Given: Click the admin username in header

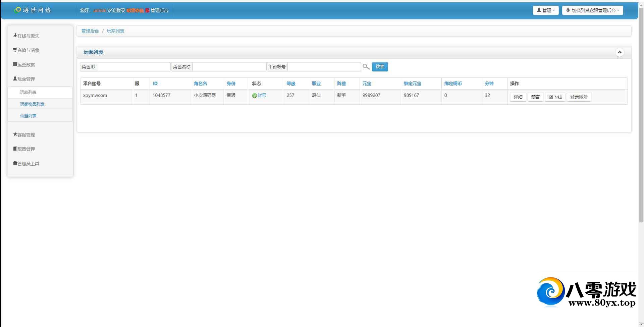Looking at the screenshot, I should tap(100, 10).
